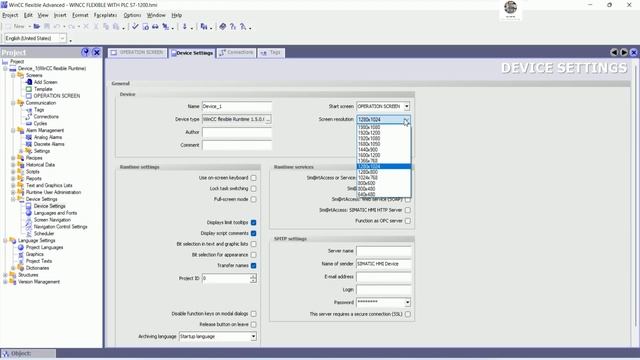The width and height of the screenshot is (640, 360).
Task: Click the Project panel help icon
Action: (85, 52)
